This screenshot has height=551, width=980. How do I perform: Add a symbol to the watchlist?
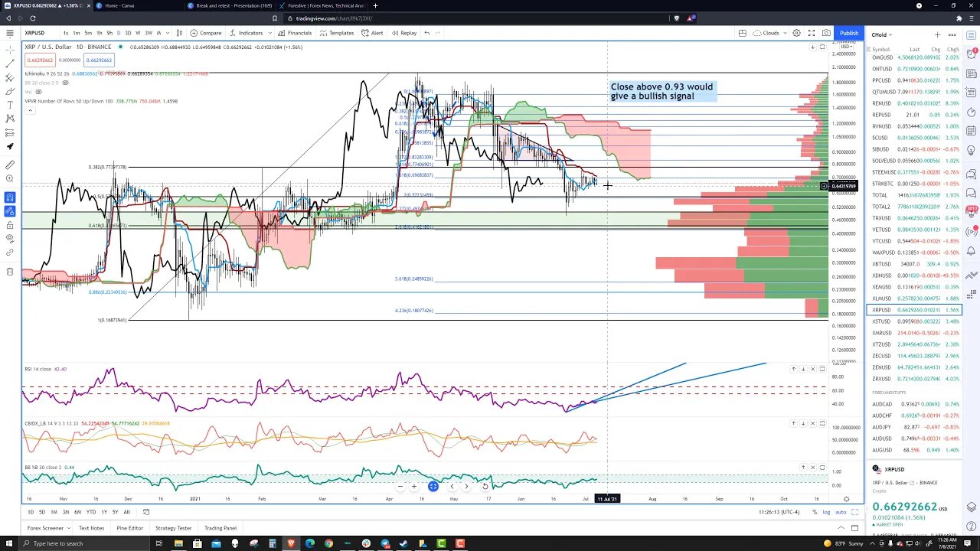click(937, 34)
